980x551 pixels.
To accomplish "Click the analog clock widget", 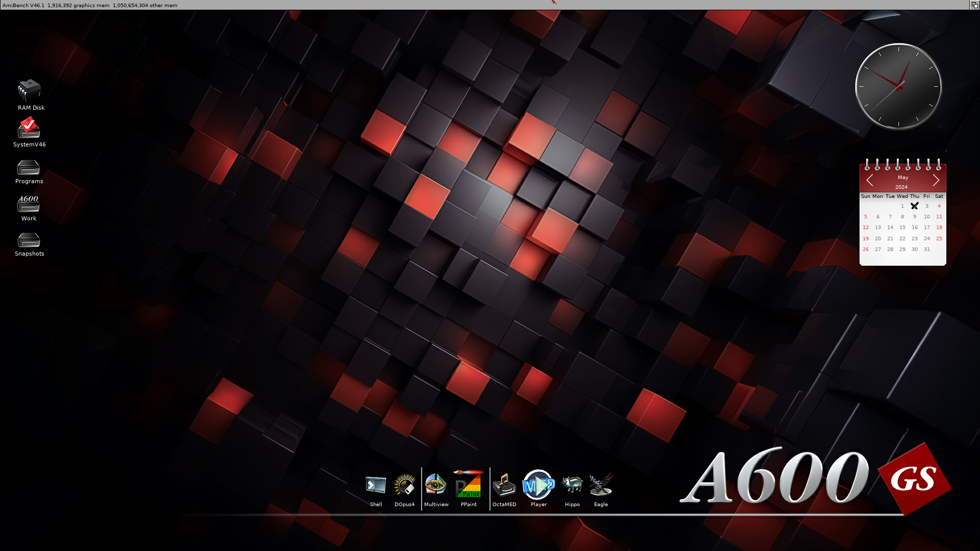I will [899, 87].
